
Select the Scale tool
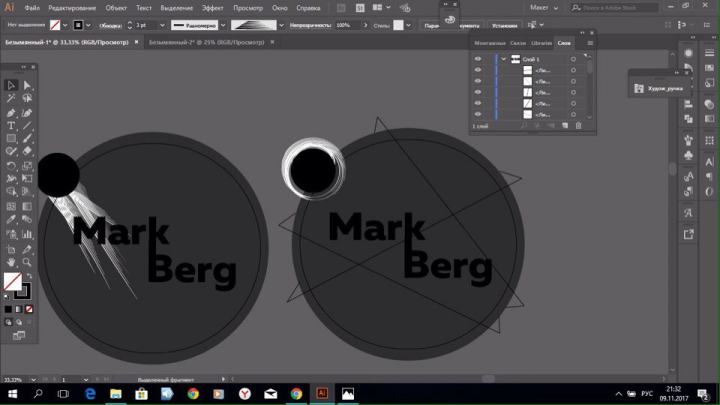(x=27, y=166)
